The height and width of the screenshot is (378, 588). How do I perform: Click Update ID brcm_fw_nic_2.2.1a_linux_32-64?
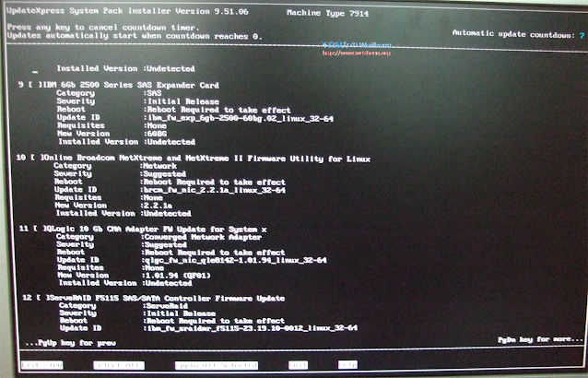click(x=215, y=190)
